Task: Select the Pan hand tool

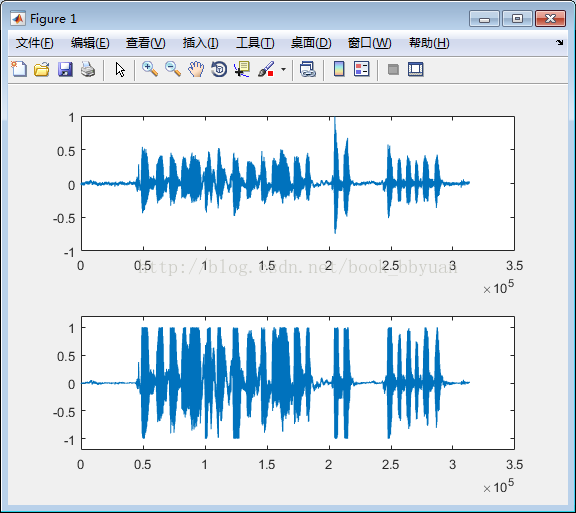Action: (196, 69)
